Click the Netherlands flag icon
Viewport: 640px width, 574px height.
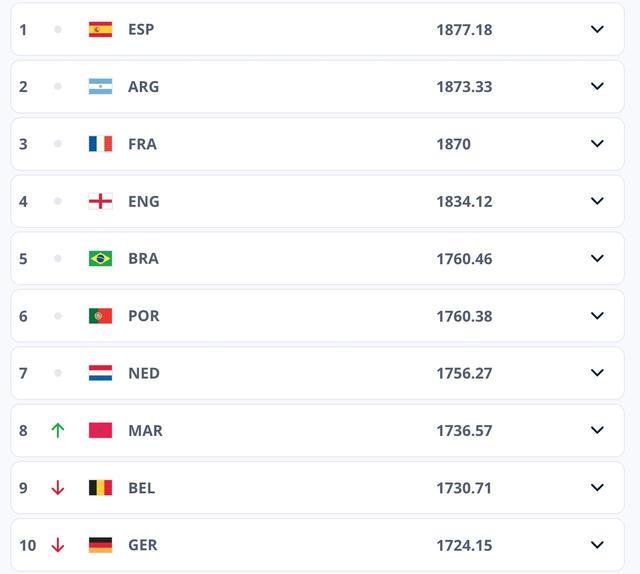point(100,373)
